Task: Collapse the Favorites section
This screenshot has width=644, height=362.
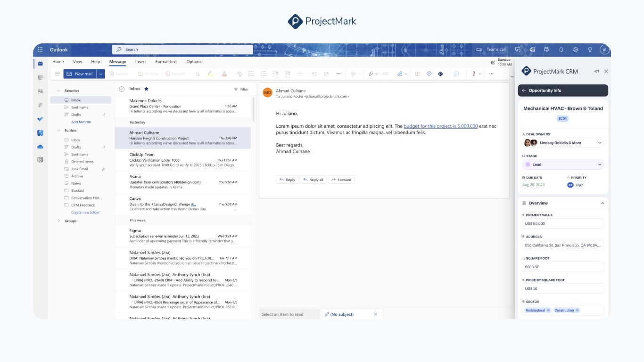Action: pos(59,90)
